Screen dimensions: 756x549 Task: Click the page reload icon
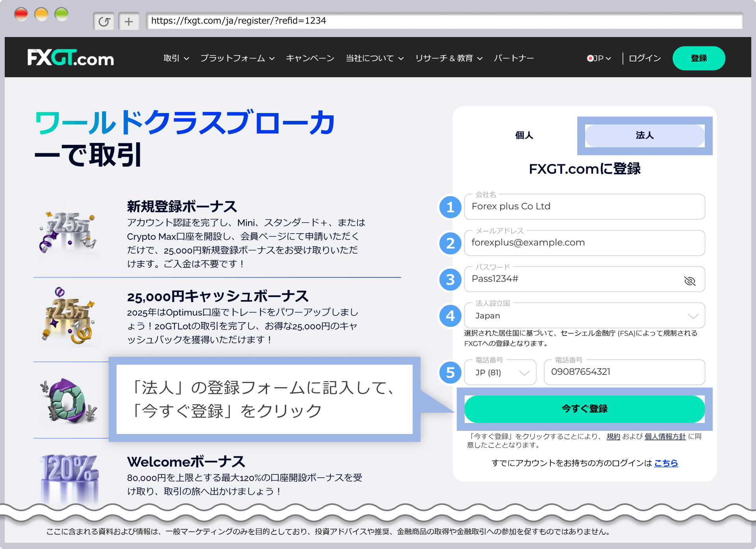103,21
